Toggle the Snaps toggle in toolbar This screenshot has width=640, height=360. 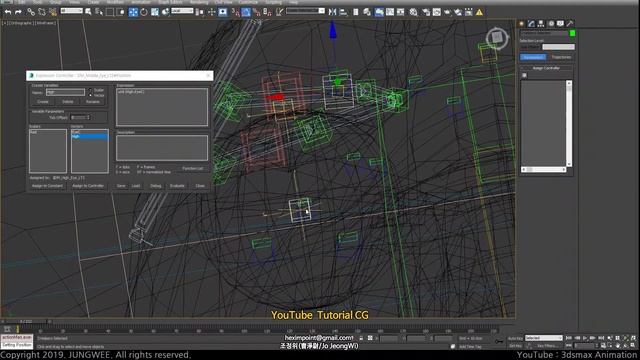click(236, 12)
